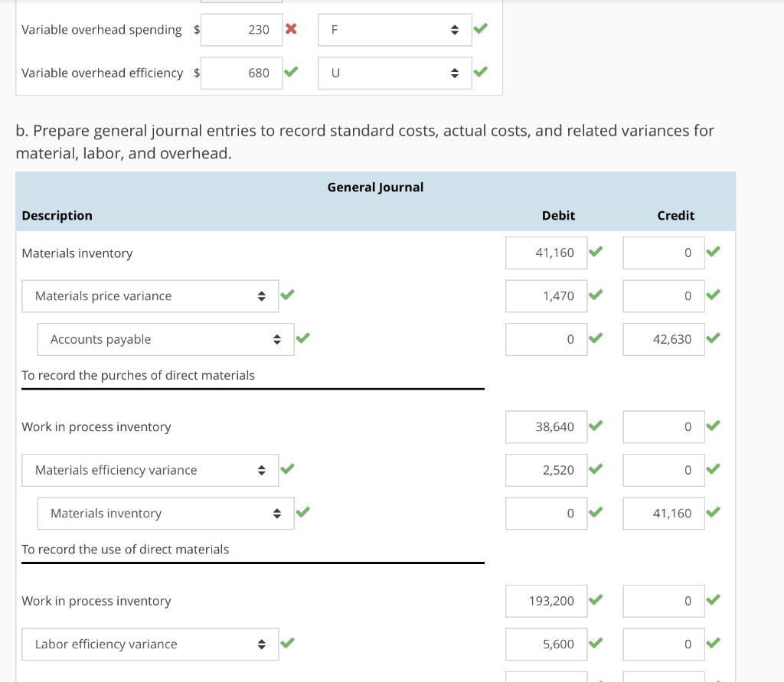Image resolution: width=784 pixels, height=682 pixels.
Task: Click the checkmark next to Labor efficiency variance dropdown
Action: (287, 644)
